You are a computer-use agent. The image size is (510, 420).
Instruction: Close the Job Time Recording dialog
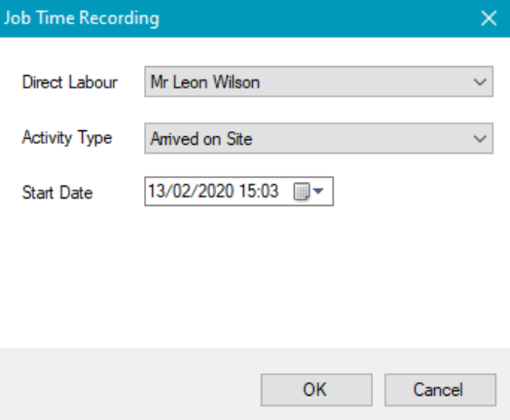point(489,18)
